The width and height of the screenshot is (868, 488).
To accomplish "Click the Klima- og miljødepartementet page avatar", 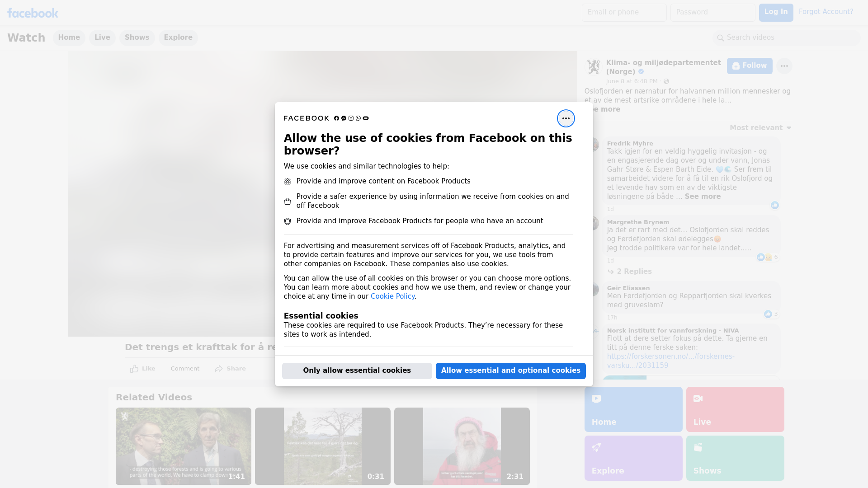I will click(x=593, y=67).
